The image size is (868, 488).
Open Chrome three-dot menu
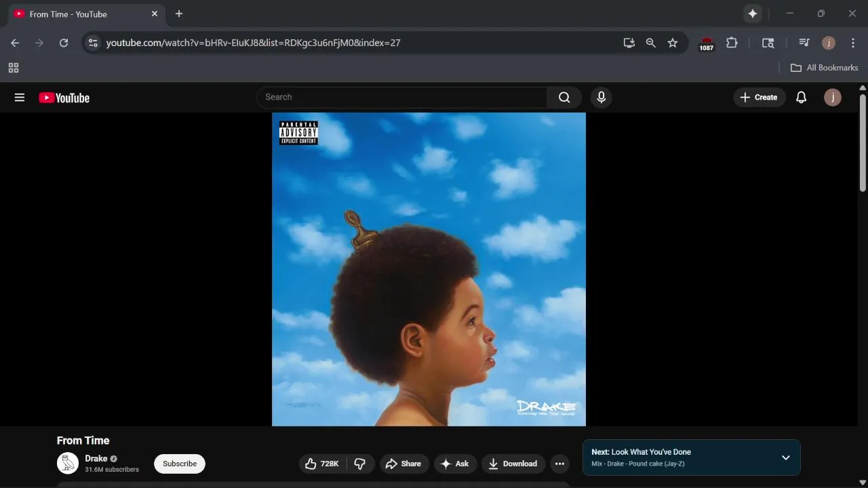pos(853,43)
